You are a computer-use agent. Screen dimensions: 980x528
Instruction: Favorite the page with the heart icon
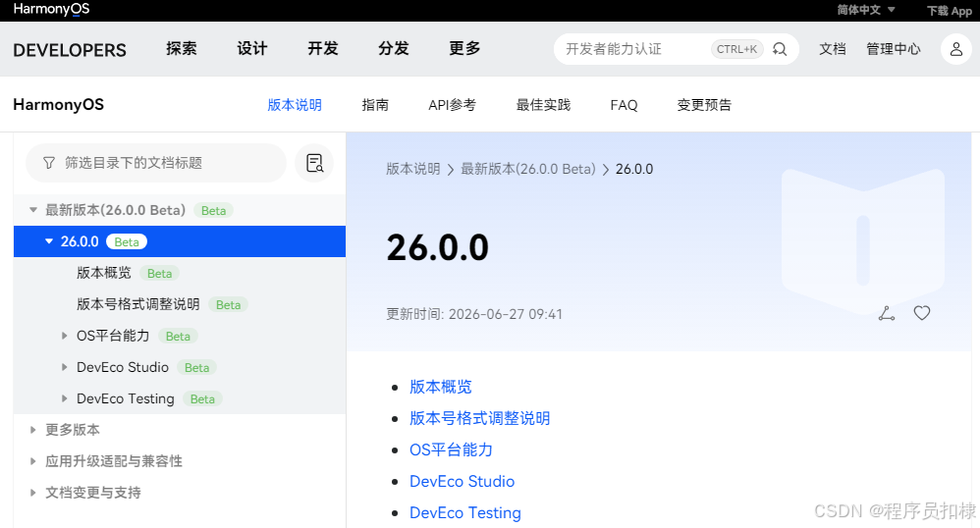(x=922, y=313)
